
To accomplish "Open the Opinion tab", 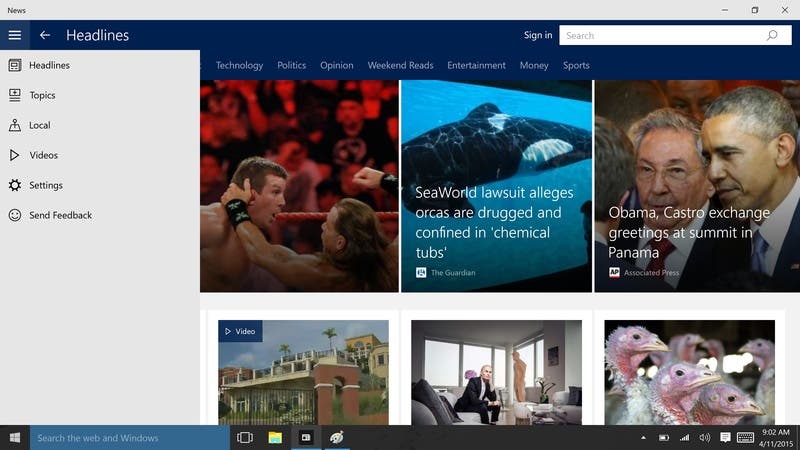I will [x=337, y=65].
